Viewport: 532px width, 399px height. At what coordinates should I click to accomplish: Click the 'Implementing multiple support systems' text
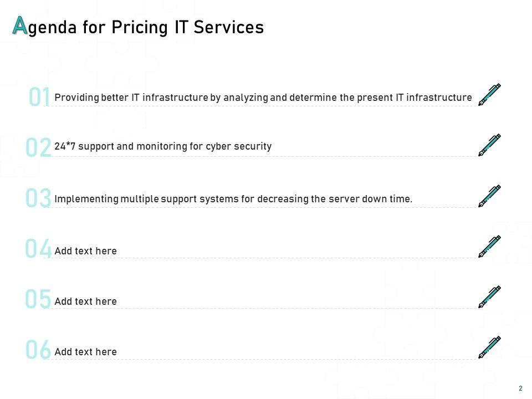click(233, 199)
